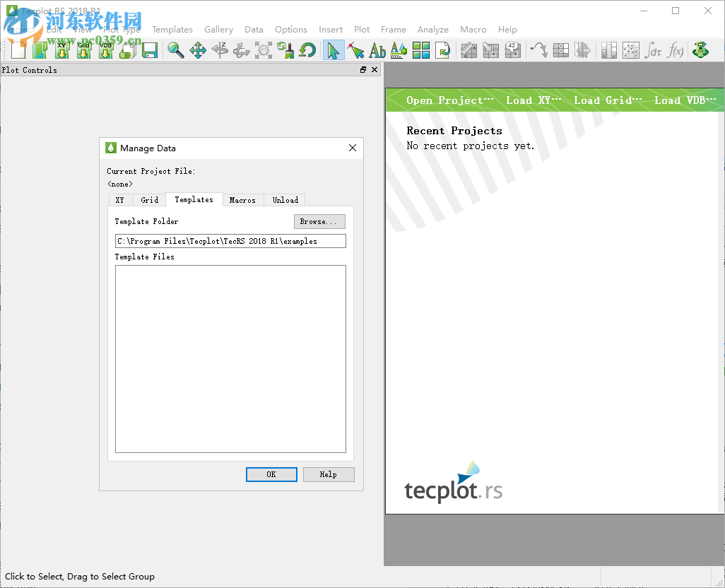Viewport: 725px width, 588px height.
Task: Select the Translate tool with four arrows
Action: [x=198, y=50]
